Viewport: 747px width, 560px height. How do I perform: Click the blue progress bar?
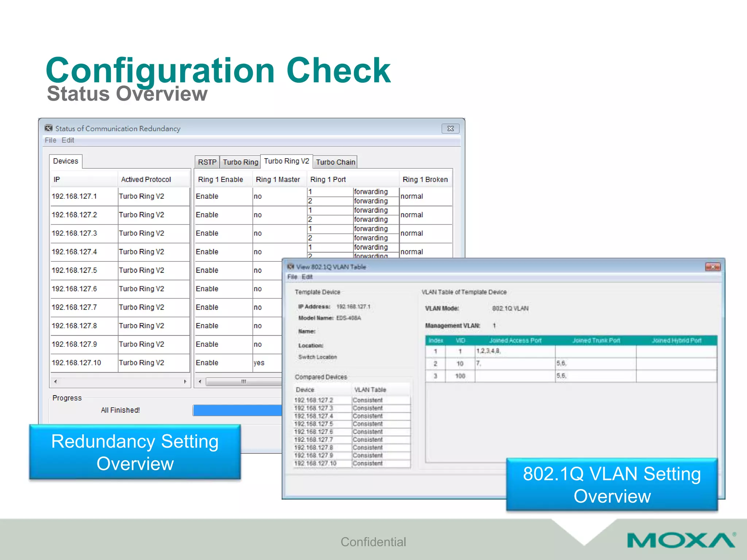(237, 410)
